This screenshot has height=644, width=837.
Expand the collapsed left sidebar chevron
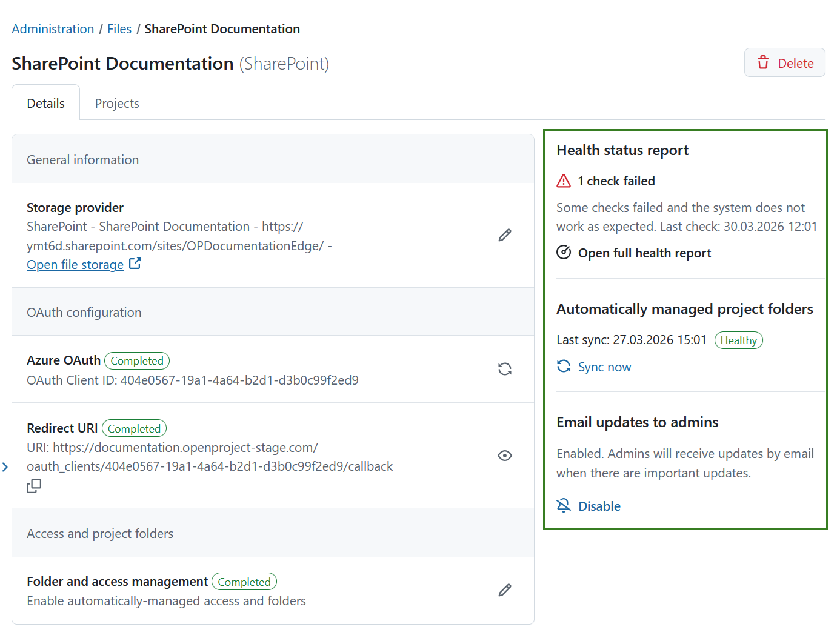(x=5, y=466)
